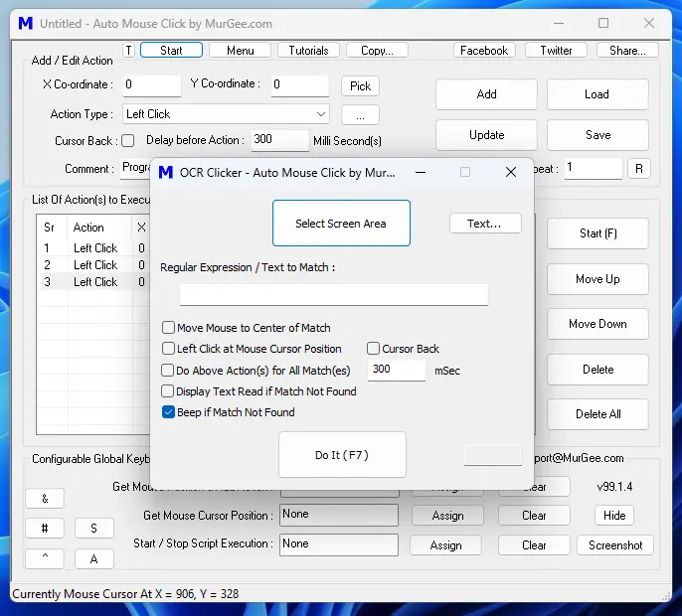Click the blank button right of Do It

[x=493, y=455]
